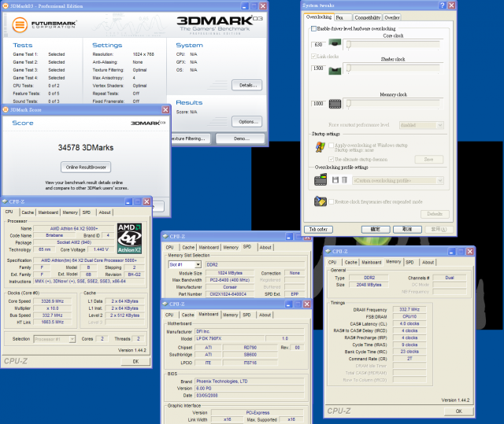Click the Details... button in 3DMark03
This screenshot has width=504, height=424.
pos(246,85)
